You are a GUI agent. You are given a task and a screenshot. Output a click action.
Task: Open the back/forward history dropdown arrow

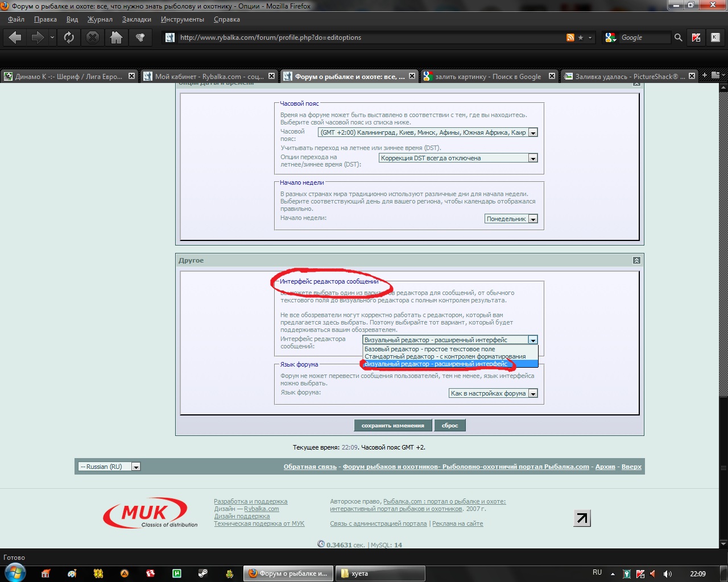[52, 38]
